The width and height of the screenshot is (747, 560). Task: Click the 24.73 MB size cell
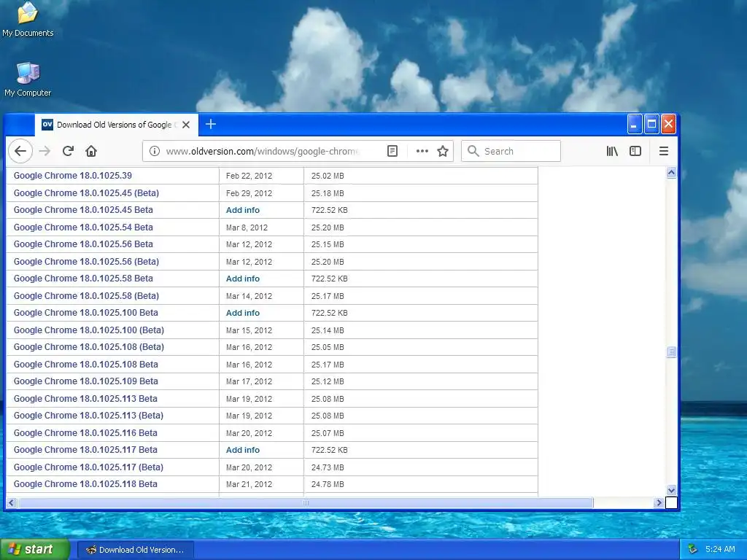point(328,467)
